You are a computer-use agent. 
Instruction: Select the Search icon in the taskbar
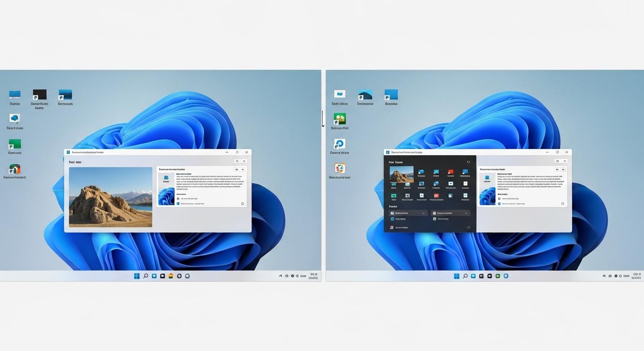tap(146, 276)
